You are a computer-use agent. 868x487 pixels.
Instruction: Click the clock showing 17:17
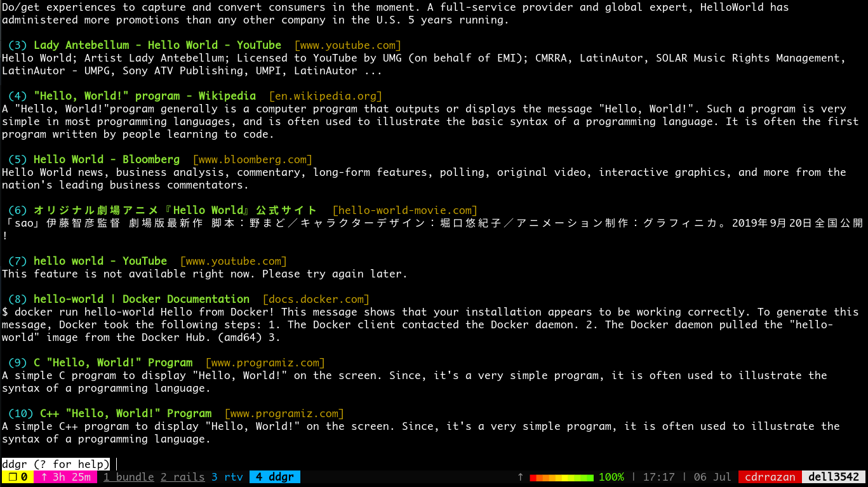[658, 477]
